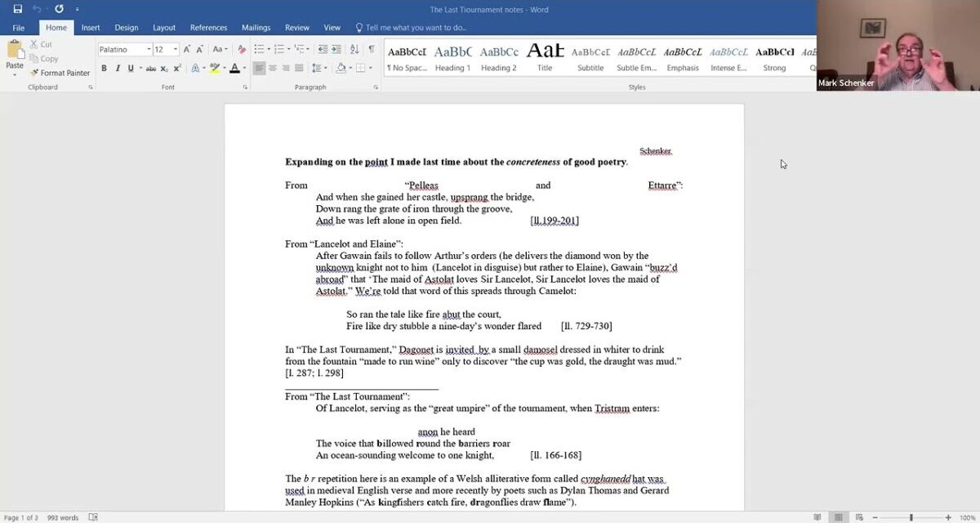This screenshot has height=523, width=980.
Task: Switch to the Layout tab
Action: point(164,28)
